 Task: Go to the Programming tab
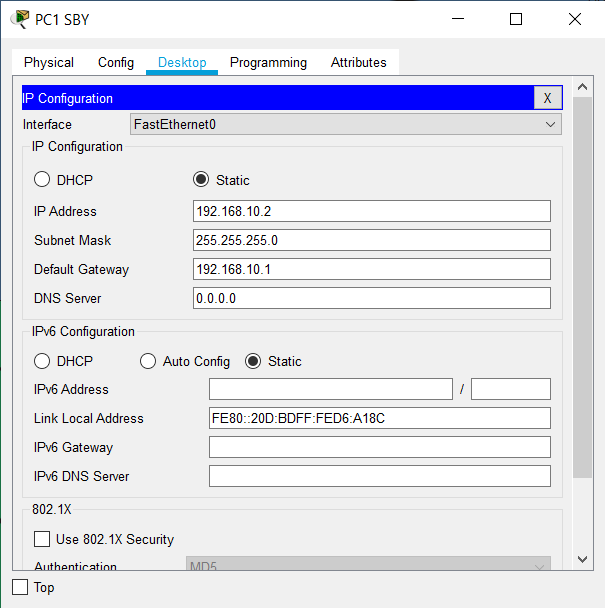coord(268,62)
